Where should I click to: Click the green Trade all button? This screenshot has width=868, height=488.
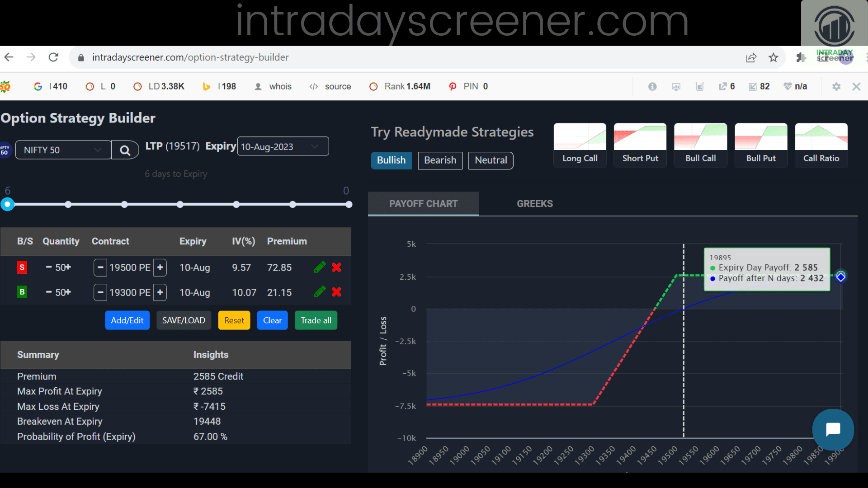316,320
